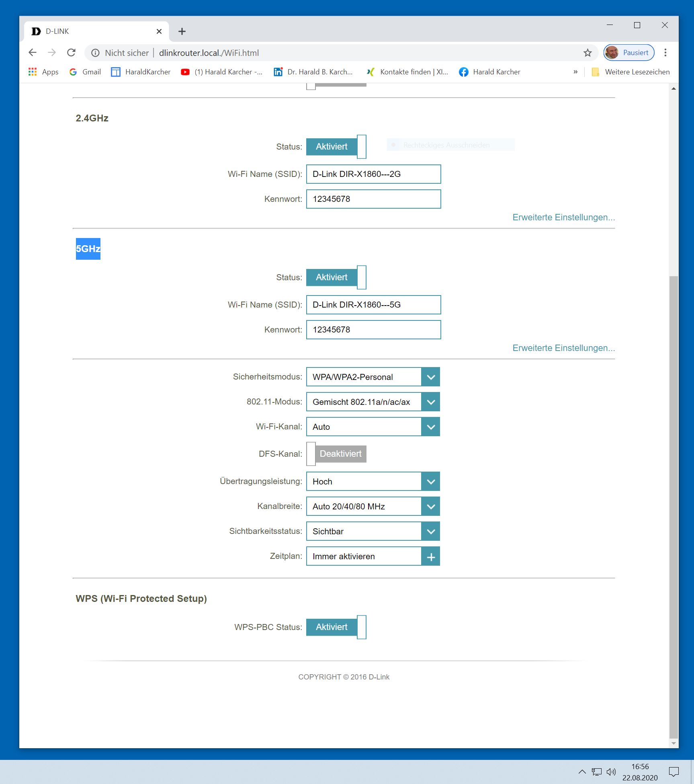Image resolution: width=694 pixels, height=784 pixels.
Task: Toggle the DFS-Kanal switch
Action: (336, 454)
